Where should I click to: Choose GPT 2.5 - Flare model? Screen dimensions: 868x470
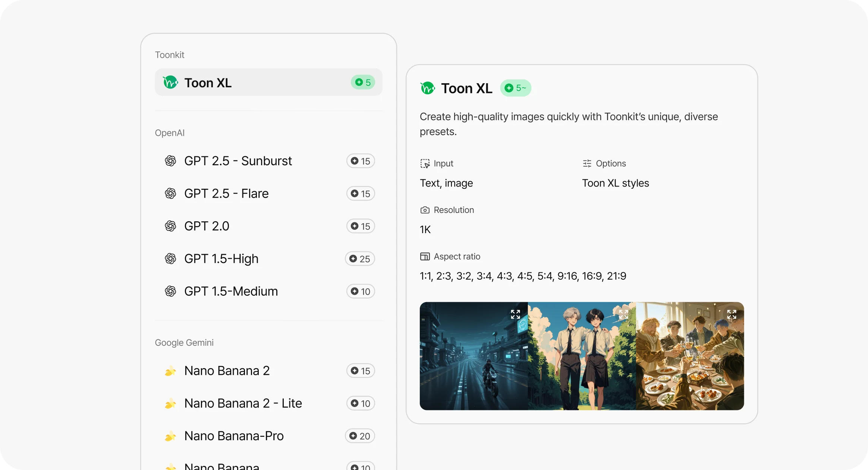tap(268, 194)
